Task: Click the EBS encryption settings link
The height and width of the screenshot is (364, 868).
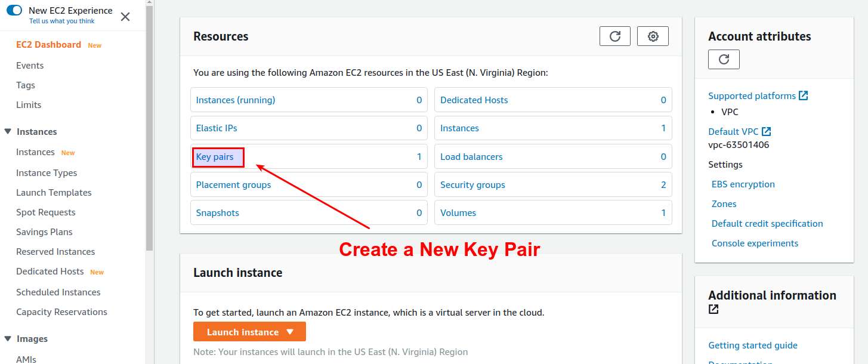Action: coord(743,184)
